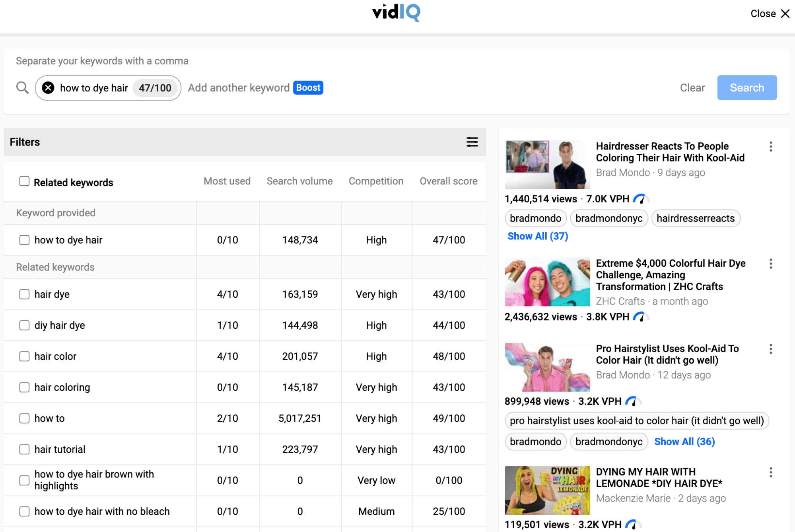Click the VPH gauge on Hairdresser Reacts video
Screen dimensions: 795x532
[x=640, y=198]
